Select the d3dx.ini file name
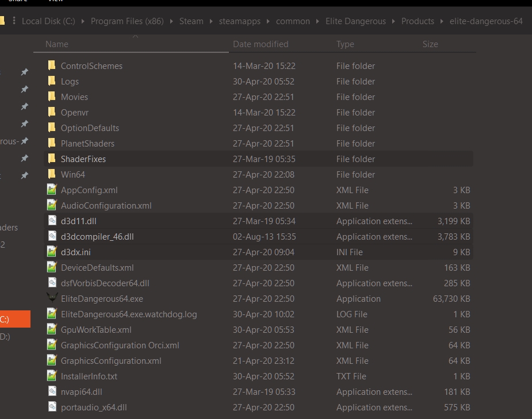The width and height of the screenshot is (532, 419). (x=76, y=252)
